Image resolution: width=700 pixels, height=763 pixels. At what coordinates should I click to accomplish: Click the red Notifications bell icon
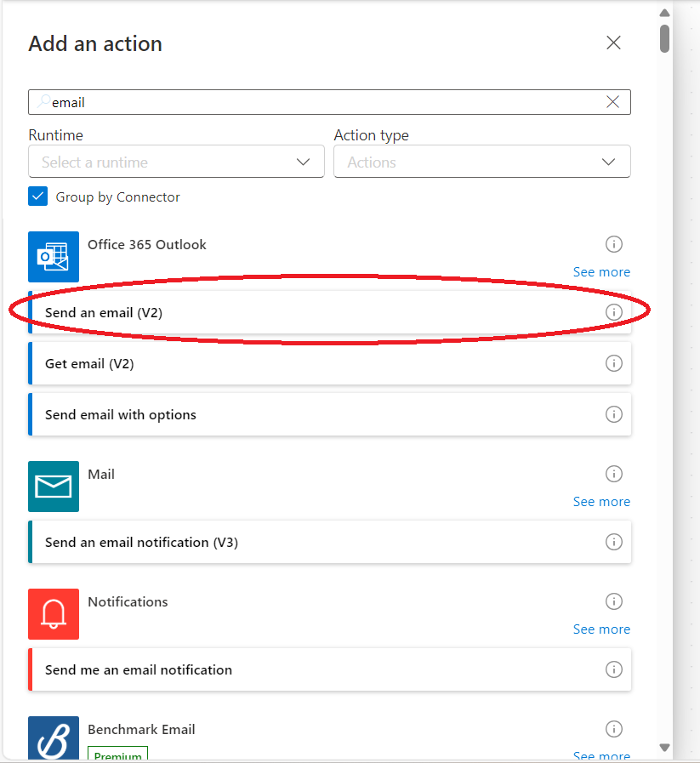[x=54, y=614]
